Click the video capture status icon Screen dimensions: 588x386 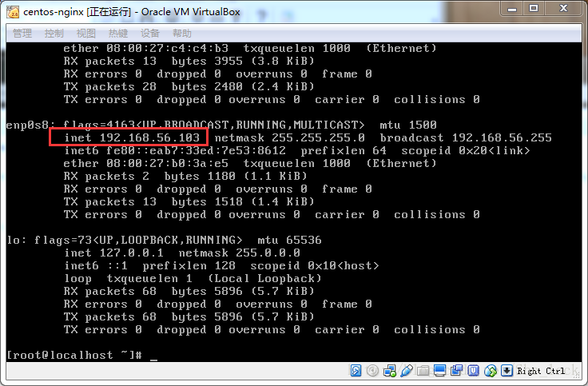457,371
